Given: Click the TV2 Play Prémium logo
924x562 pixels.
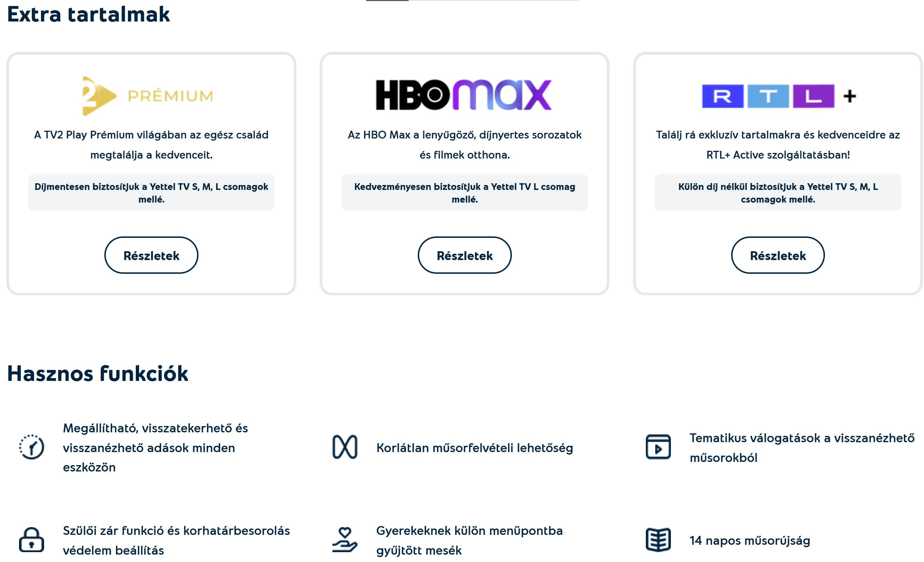Looking at the screenshot, I should pos(147,95).
